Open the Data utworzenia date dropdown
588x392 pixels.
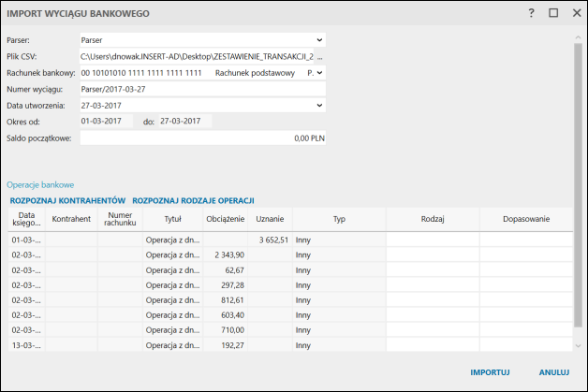click(x=319, y=106)
